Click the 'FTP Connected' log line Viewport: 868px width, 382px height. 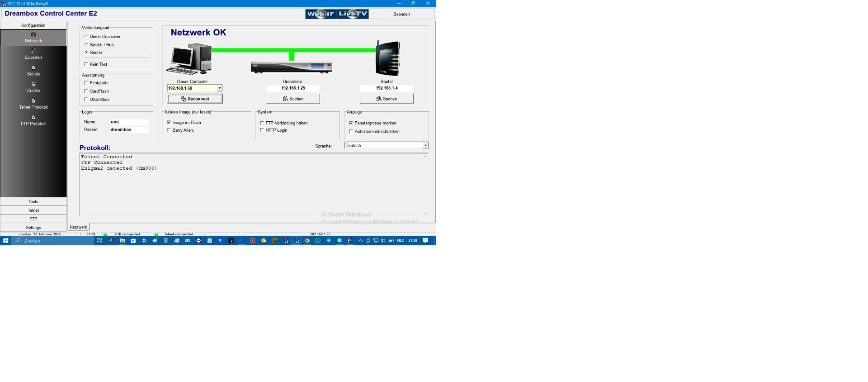[x=102, y=162]
